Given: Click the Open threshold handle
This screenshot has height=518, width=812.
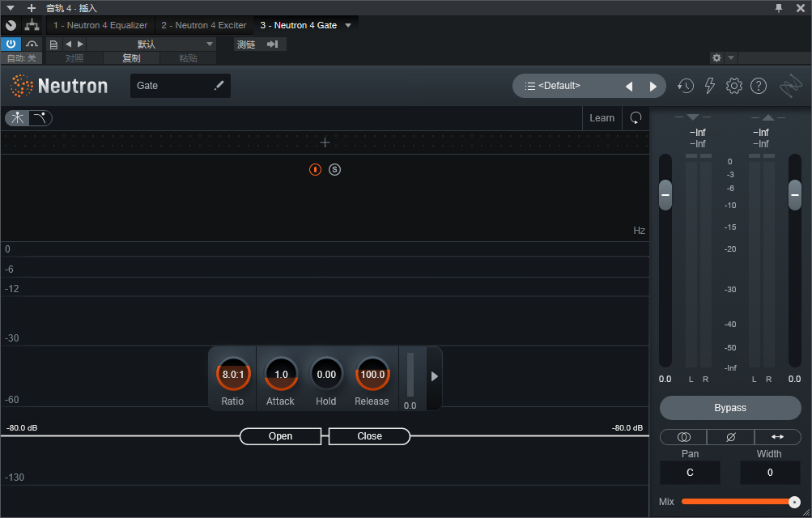Looking at the screenshot, I should tap(280, 436).
